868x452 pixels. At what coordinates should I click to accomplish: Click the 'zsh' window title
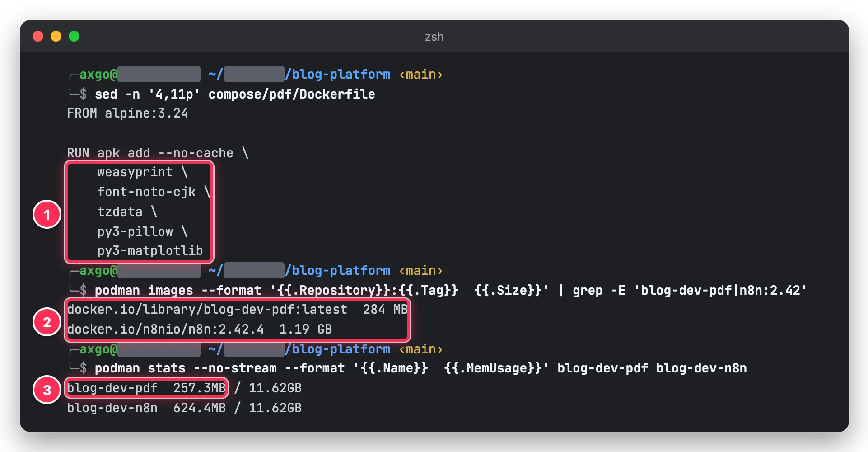pyautogui.click(x=434, y=37)
